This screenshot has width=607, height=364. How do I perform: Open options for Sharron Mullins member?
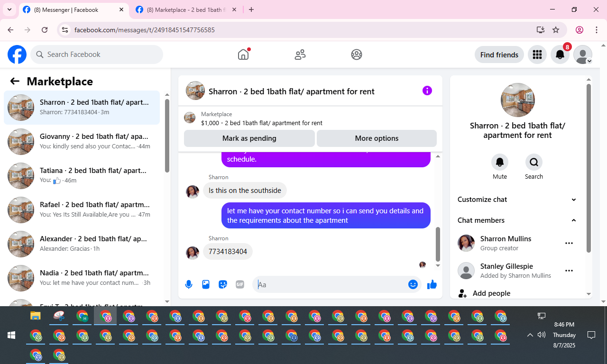[x=569, y=243]
